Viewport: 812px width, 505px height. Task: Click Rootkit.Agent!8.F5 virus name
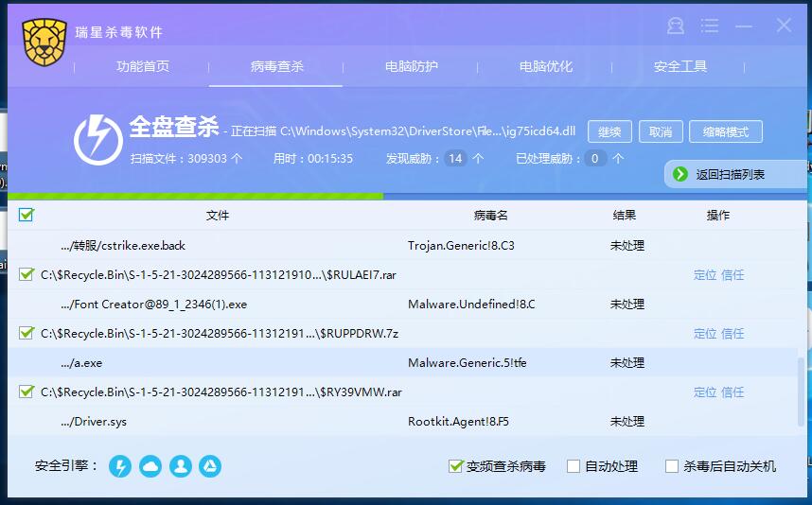pos(458,422)
